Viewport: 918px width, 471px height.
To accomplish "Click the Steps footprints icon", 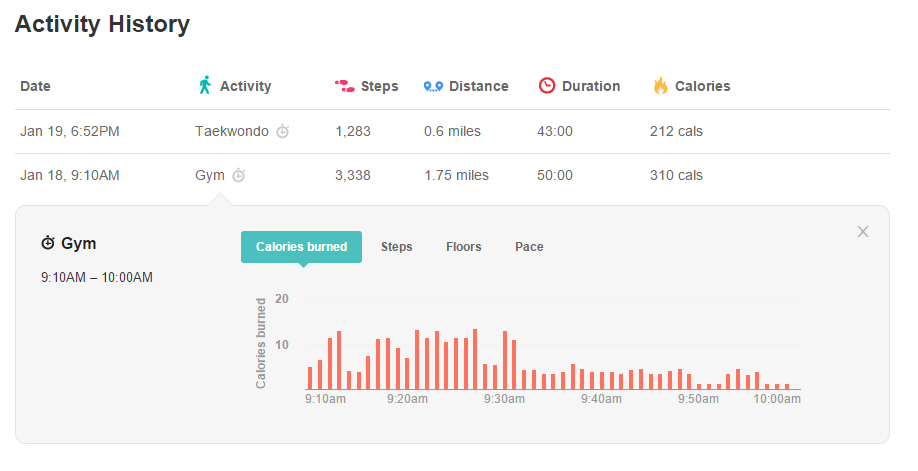I will (344, 86).
